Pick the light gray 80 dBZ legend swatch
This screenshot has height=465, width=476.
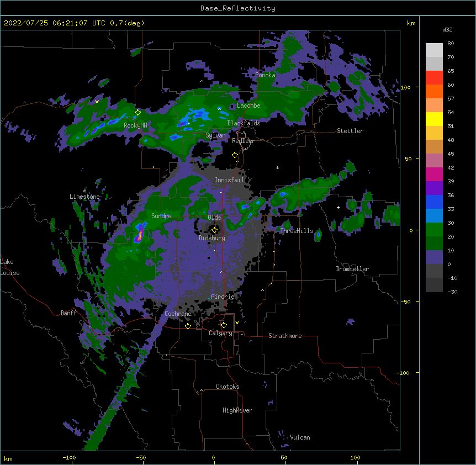click(x=434, y=50)
